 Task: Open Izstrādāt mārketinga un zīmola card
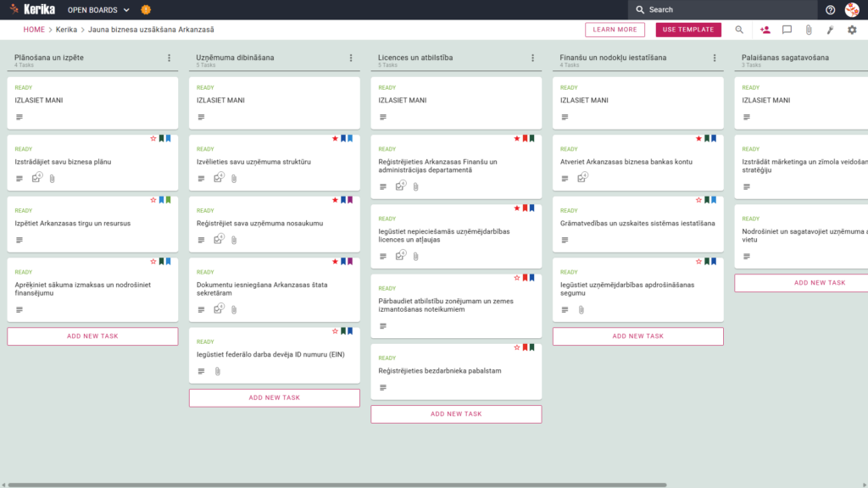[801, 167]
